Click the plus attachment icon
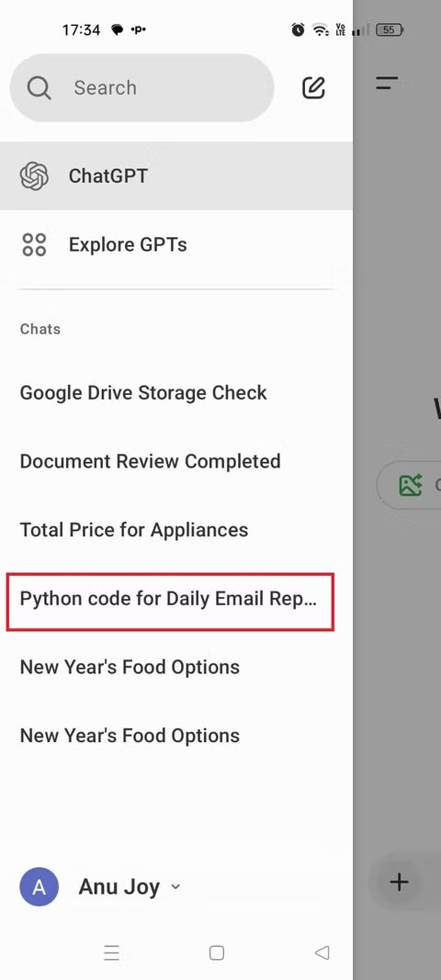Viewport: 441px width, 980px height. coord(399,882)
